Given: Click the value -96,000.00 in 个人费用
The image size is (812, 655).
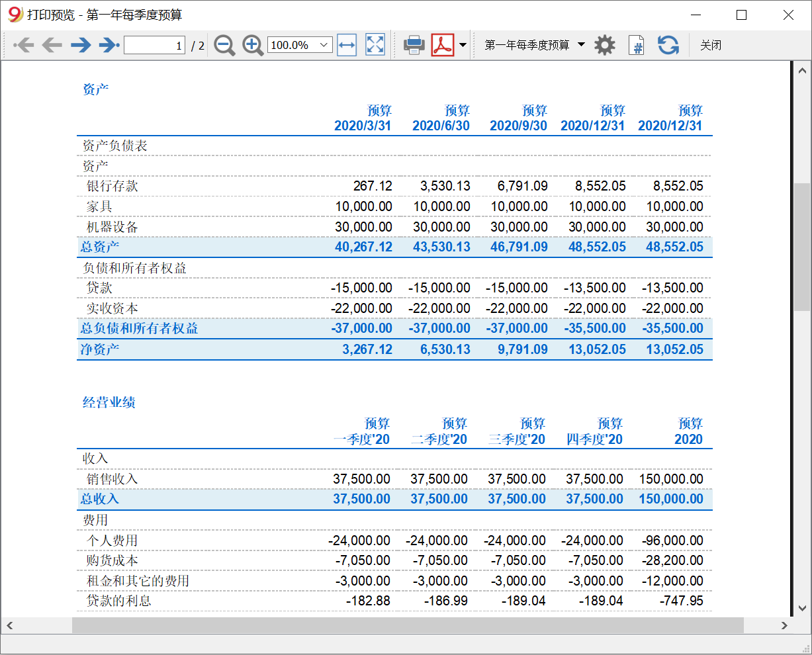Looking at the screenshot, I should click(672, 541).
